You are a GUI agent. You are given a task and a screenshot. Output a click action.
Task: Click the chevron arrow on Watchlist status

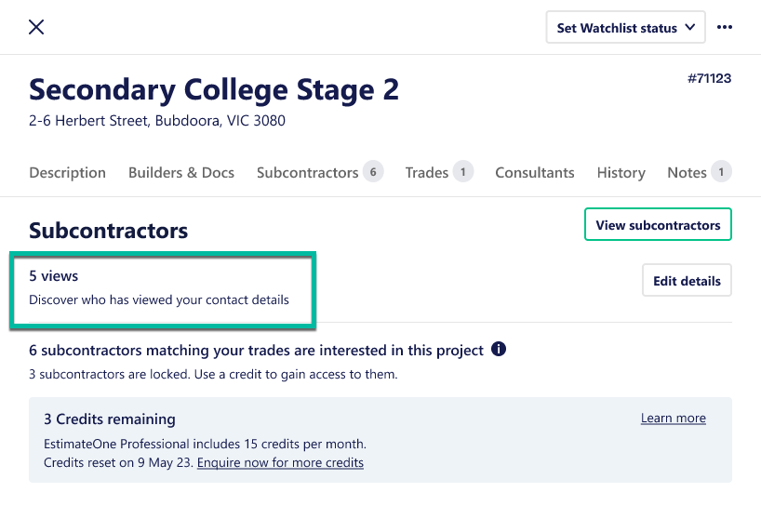[689, 27]
